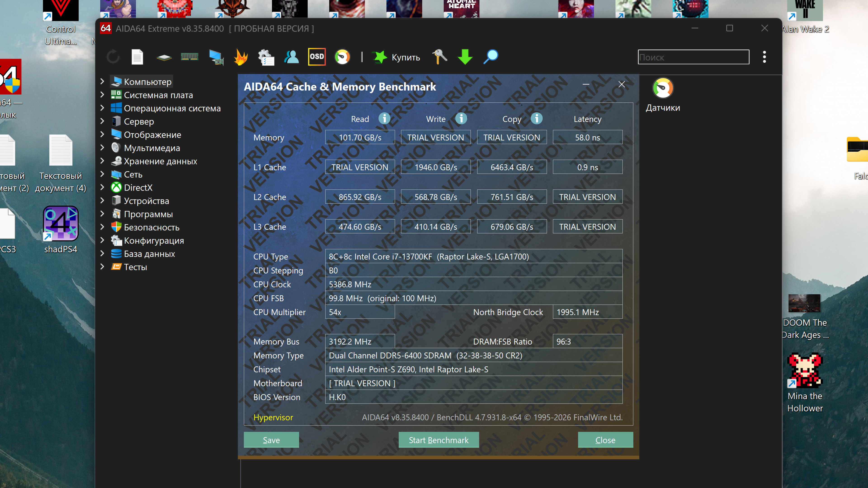The image size is (868, 488).
Task: Launch the flame stability test icon
Action: (x=241, y=57)
